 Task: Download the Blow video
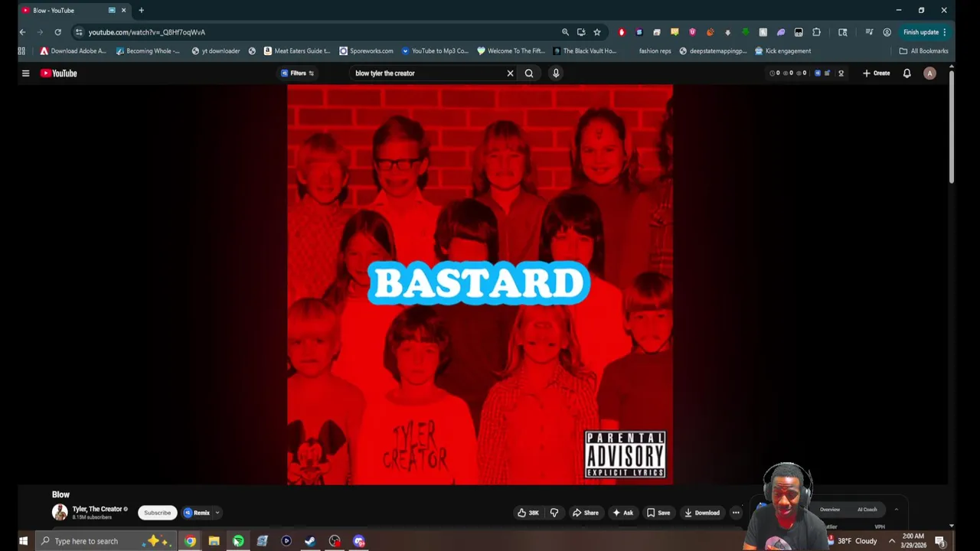(702, 513)
